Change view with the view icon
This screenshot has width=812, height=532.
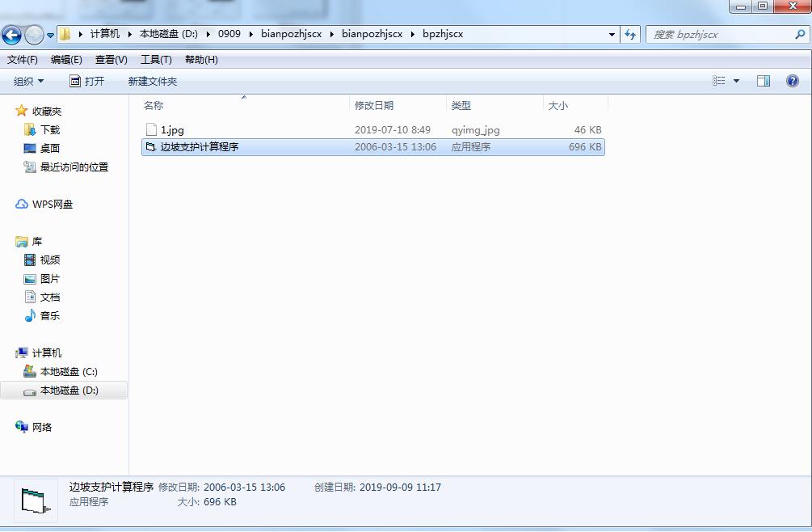tap(718, 81)
